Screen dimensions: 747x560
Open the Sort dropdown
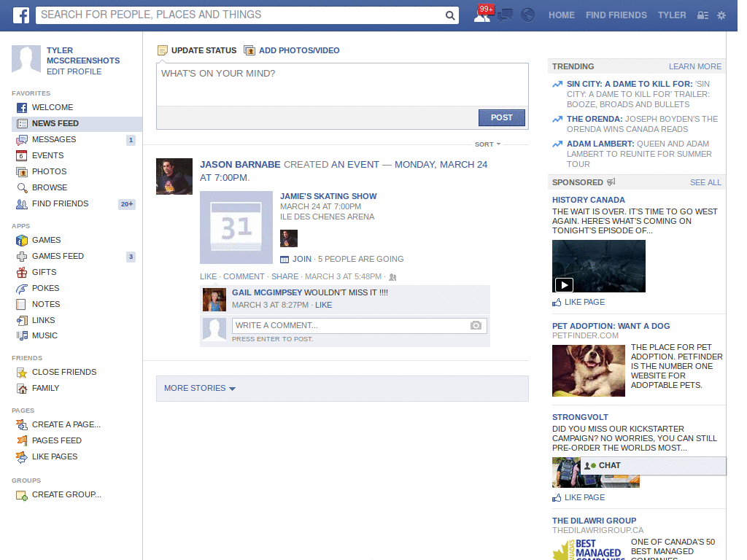coord(487,144)
